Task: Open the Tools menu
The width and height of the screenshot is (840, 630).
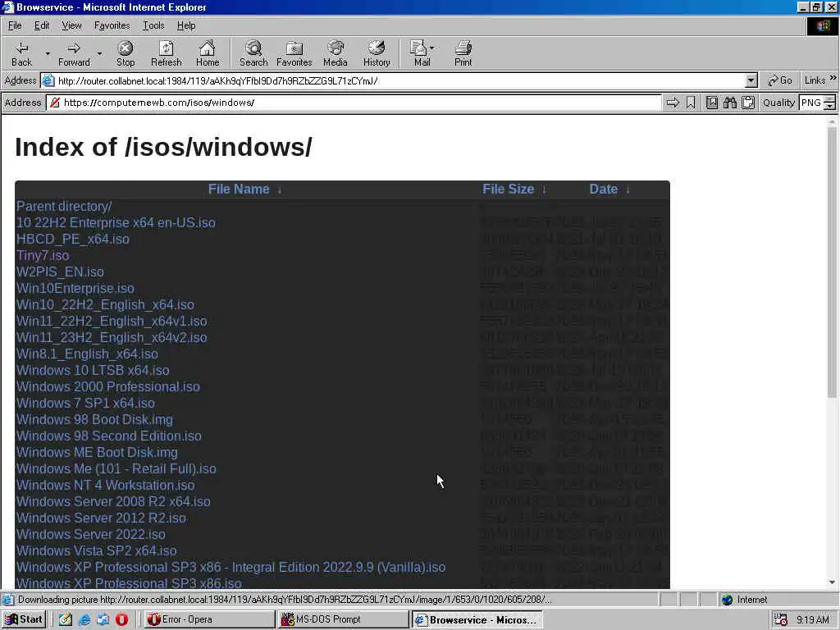Action: (x=153, y=25)
